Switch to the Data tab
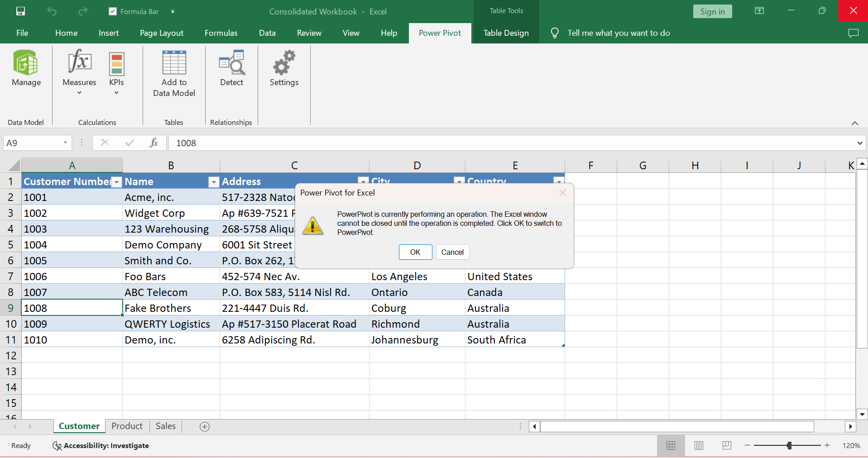Screen dimensions: 868x458 [267, 33]
